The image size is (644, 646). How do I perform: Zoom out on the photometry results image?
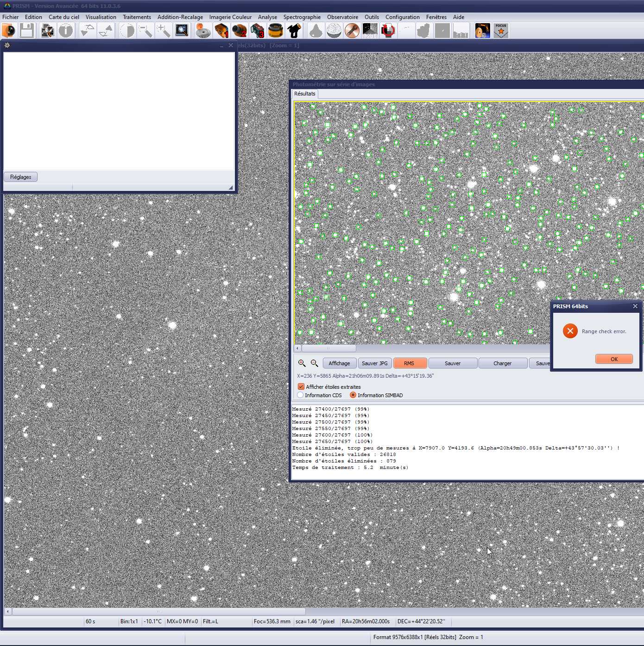click(315, 363)
